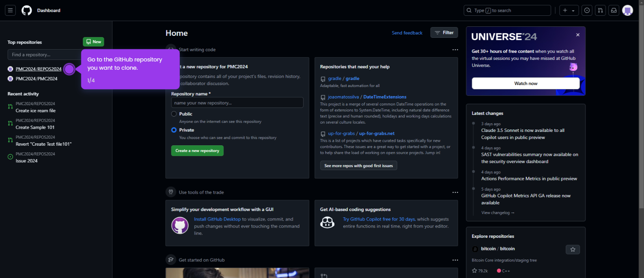Click the GitHub Desktop logo icon
The height and width of the screenshot is (278, 644).
tap(180, 226)
